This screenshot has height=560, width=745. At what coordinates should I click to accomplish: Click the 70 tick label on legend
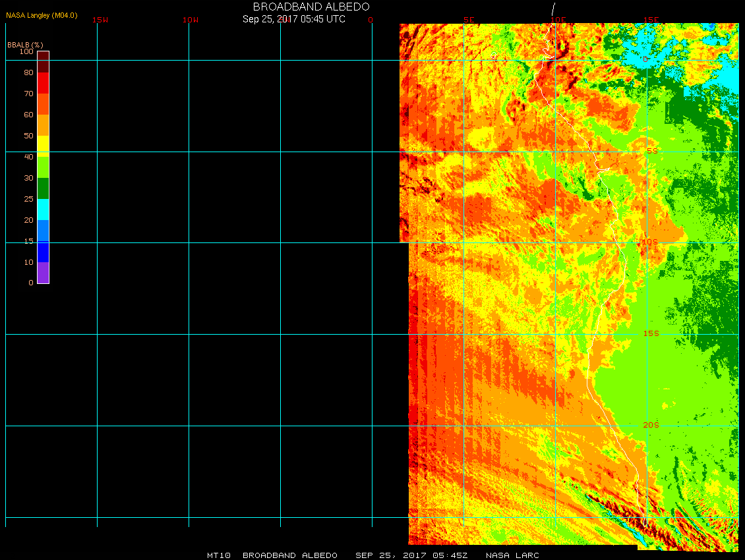tap(29, 94)
